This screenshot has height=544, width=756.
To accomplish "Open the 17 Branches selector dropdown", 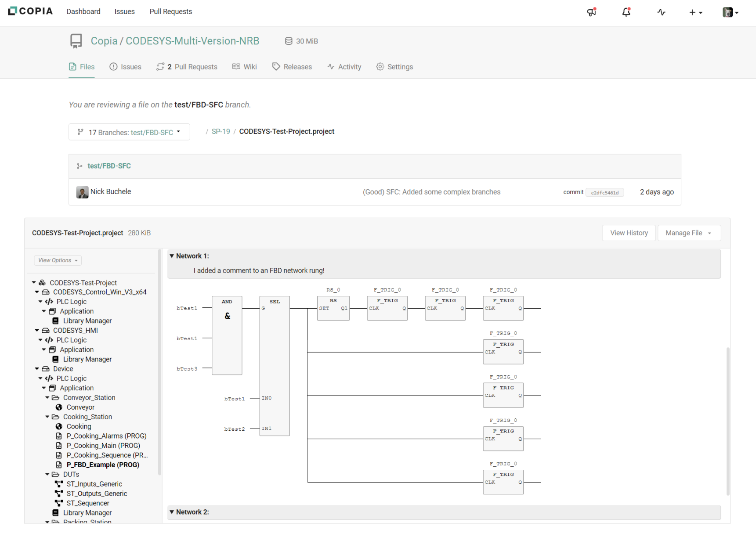I will coord(129,132).
